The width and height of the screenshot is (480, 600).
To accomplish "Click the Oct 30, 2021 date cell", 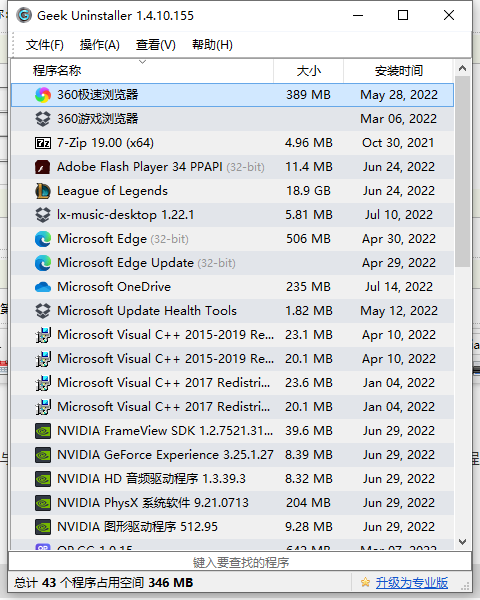I will pos(398,143).
